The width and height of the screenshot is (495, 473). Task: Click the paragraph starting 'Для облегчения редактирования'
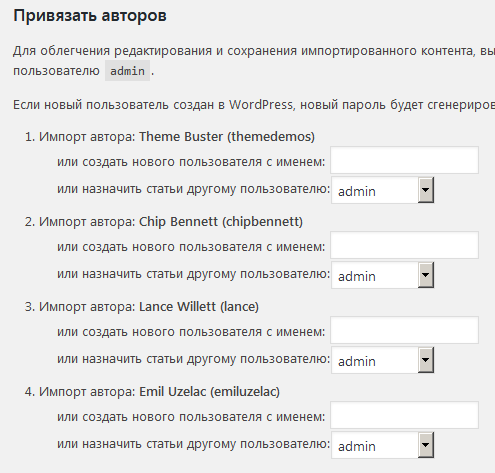pos(254,61)
